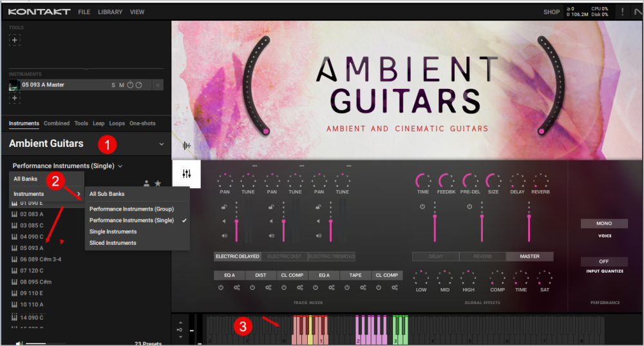Open the Performance Instruments (Single) bank dropdown
This screenshot has height=346, width=644.
68,166
